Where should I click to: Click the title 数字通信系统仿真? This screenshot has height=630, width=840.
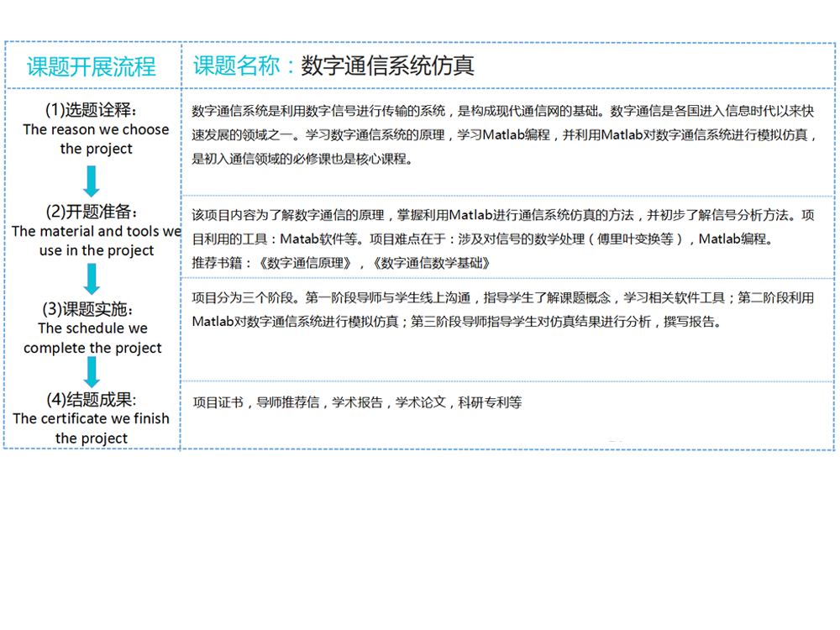pyautogui.click(x=387, y=66)
